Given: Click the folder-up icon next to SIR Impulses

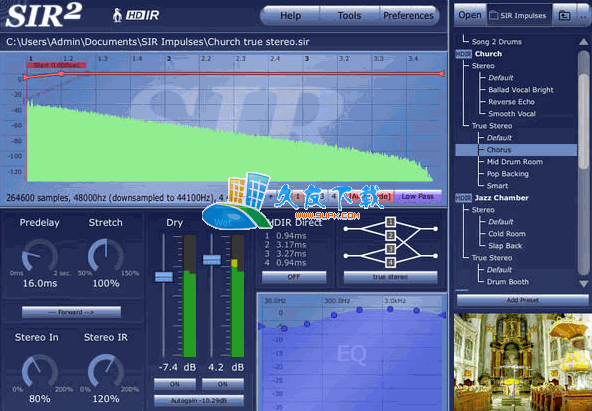Looking at the screenshot, I should 564,15.
